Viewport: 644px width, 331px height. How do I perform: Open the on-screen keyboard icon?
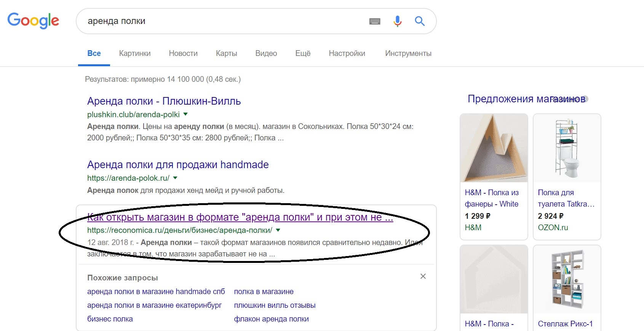[x=375, y=21]
